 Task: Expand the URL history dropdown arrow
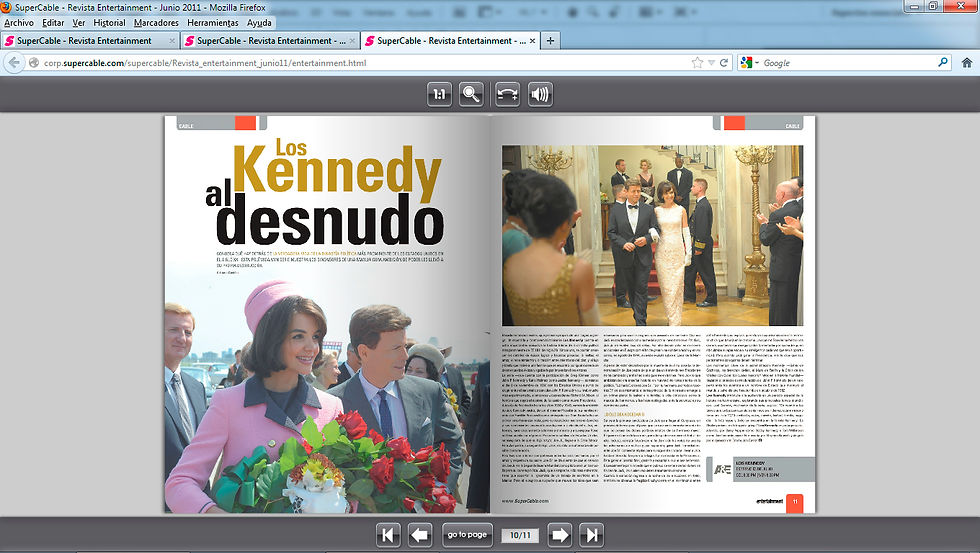(711, 62)
